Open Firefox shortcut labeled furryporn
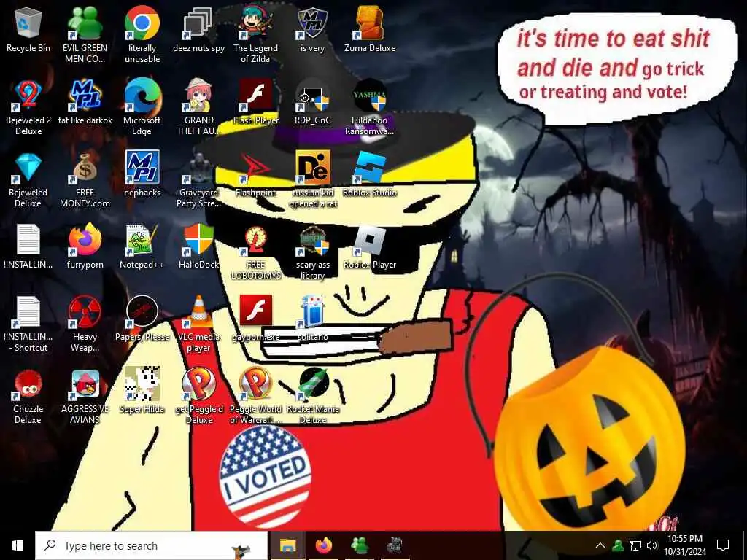747x560 pixels. (x=85, y=246)
